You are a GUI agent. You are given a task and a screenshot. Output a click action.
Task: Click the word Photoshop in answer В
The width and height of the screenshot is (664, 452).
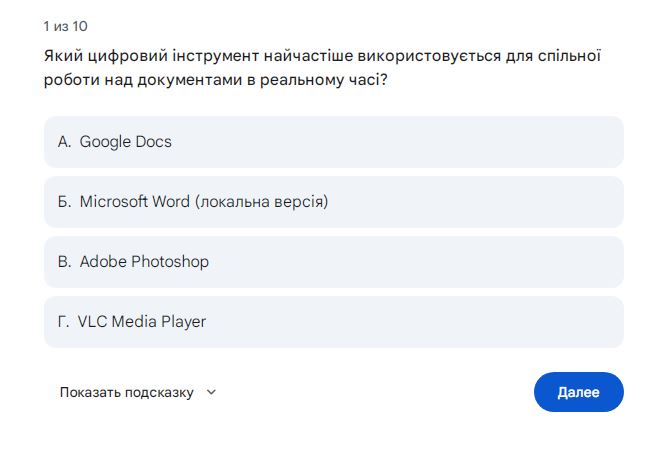(170, 262)
